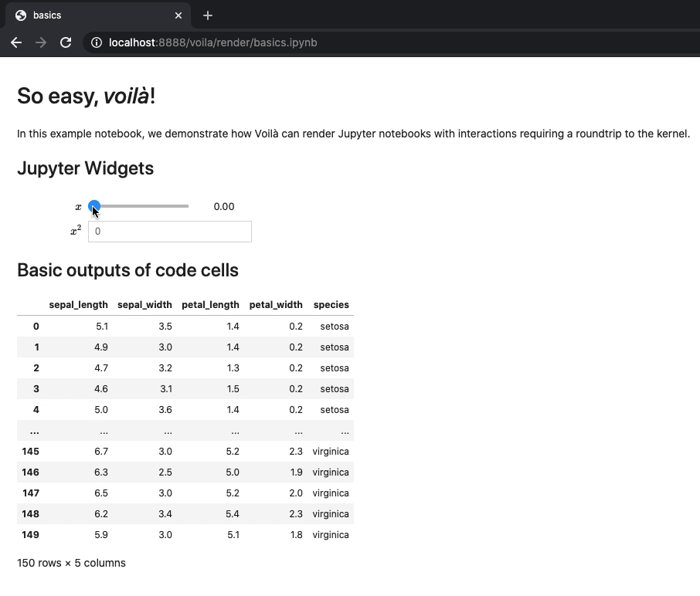The image size is (700, 596).
Task: Click the sepal_length column header
Action: [78, 304]
